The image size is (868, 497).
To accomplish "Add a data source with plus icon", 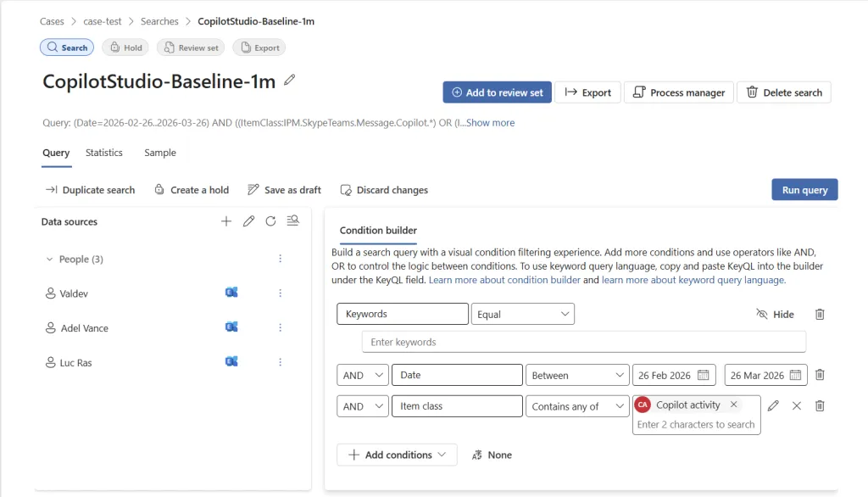I will 225,221.
